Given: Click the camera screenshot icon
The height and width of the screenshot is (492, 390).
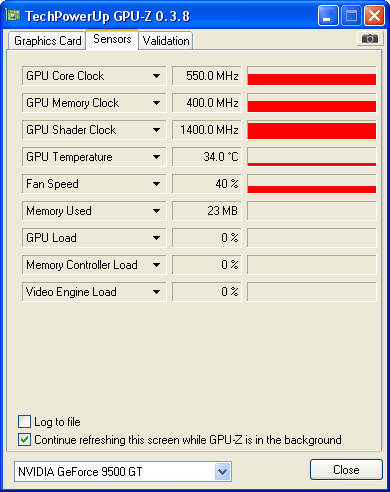Looking at the screenshot, I should [369, 39].
